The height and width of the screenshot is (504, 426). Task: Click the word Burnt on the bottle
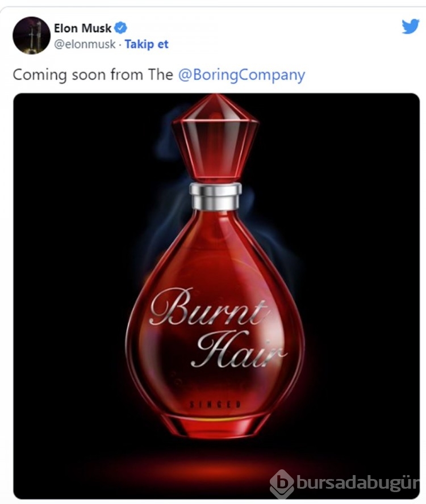point(208,307)
